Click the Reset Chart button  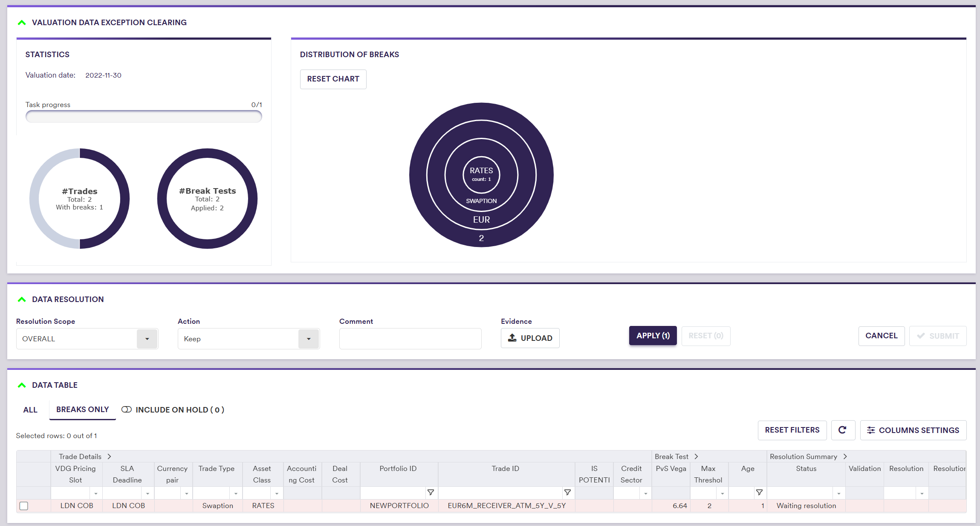pyautogui.click(x=333, y=79)
